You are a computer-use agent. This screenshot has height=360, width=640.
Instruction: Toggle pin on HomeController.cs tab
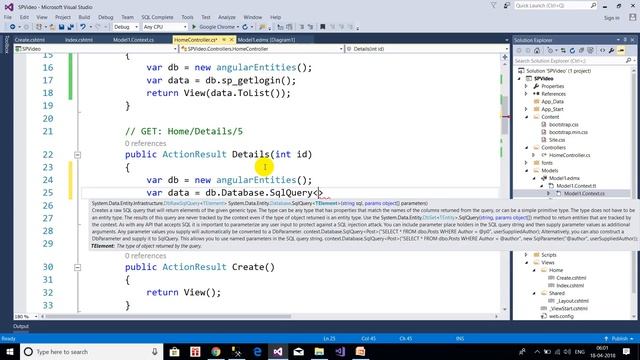click(x=224, y=40)
